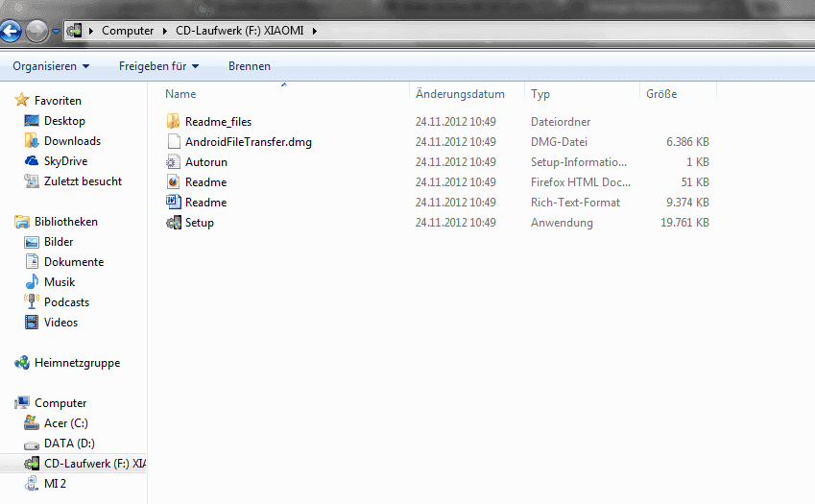The width and height of the screenshot is (815, 504).
Task: Open Zuletzt besucht in navigation pane
Action: coord(83,181)
